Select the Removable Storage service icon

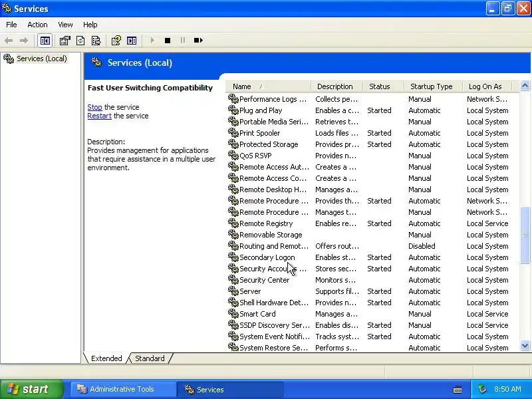(233, 235)
